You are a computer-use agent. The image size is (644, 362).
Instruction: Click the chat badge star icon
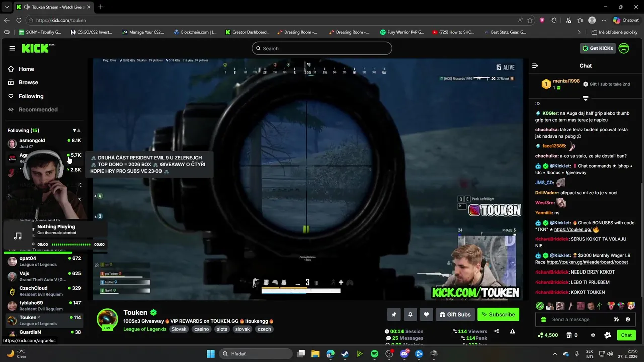pyautogui.click(x=607, y=335)
